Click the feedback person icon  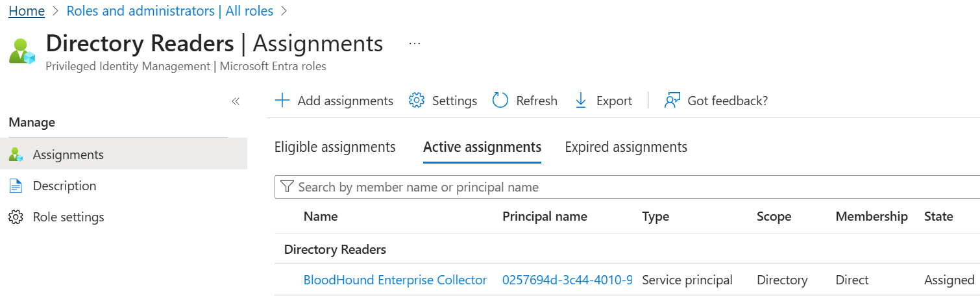(x=672, y=101)
